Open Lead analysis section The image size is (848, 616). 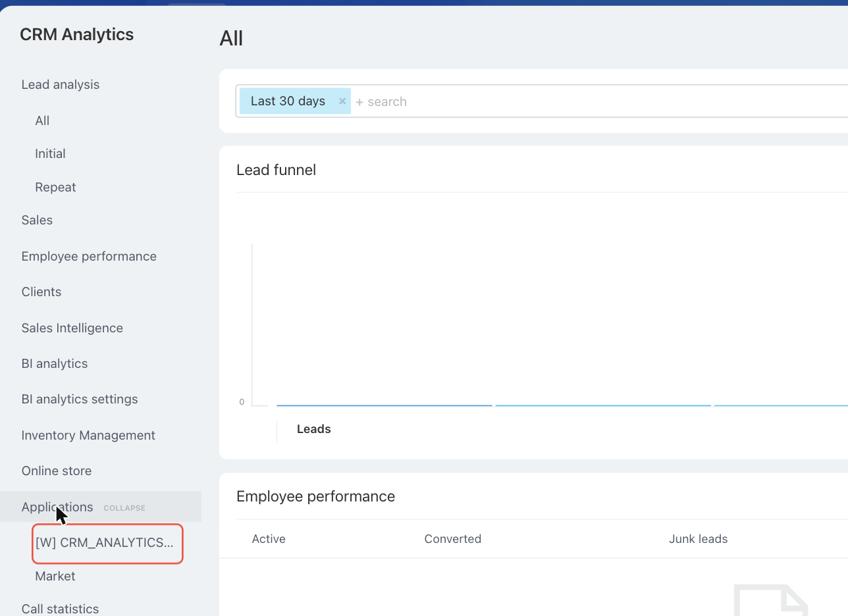click(x=61, y=84)
